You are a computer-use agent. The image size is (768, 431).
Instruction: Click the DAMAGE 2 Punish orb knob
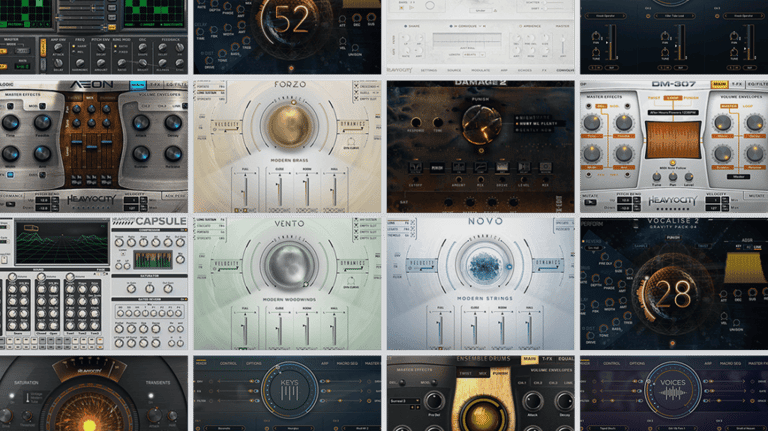click(x=481, y=124)
